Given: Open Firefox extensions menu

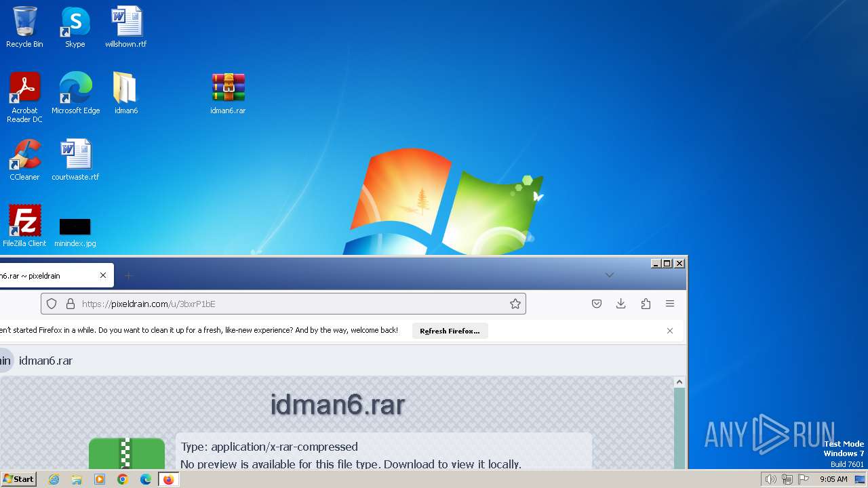Looking at the screenshot, I should (x=646, y=304).
